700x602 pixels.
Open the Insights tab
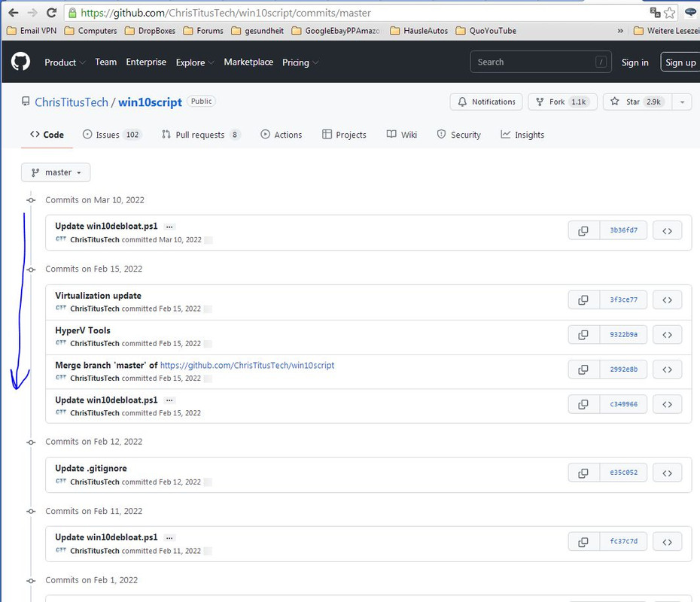coord(523,135)
